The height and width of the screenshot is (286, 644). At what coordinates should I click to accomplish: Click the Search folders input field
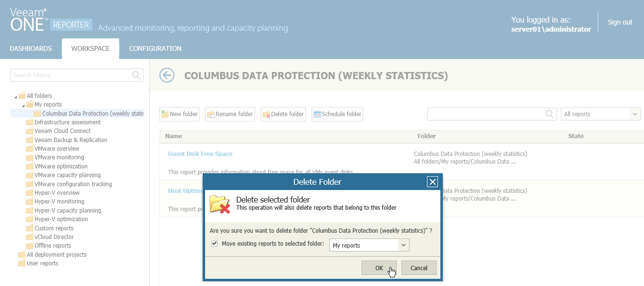[71, 75]
